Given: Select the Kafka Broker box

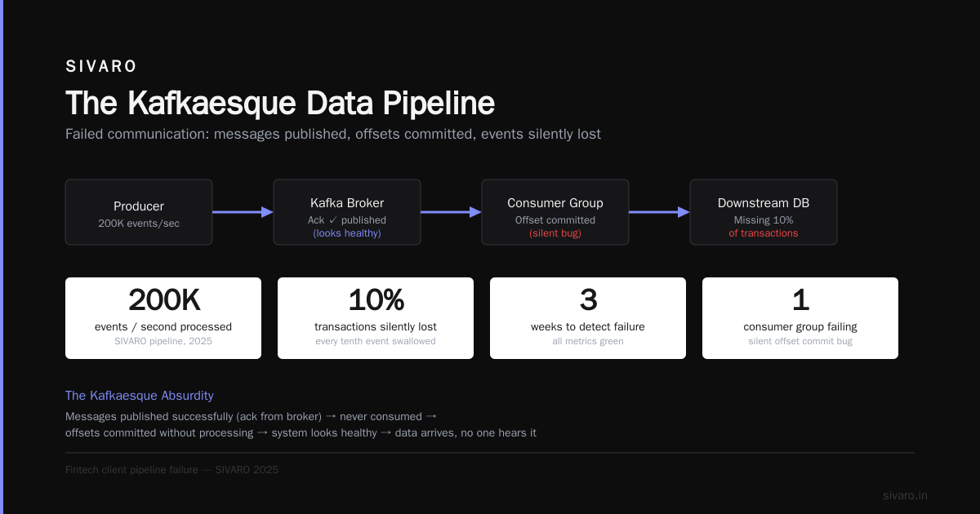Looking at the screenshot, I should click(x=347, y=212).
